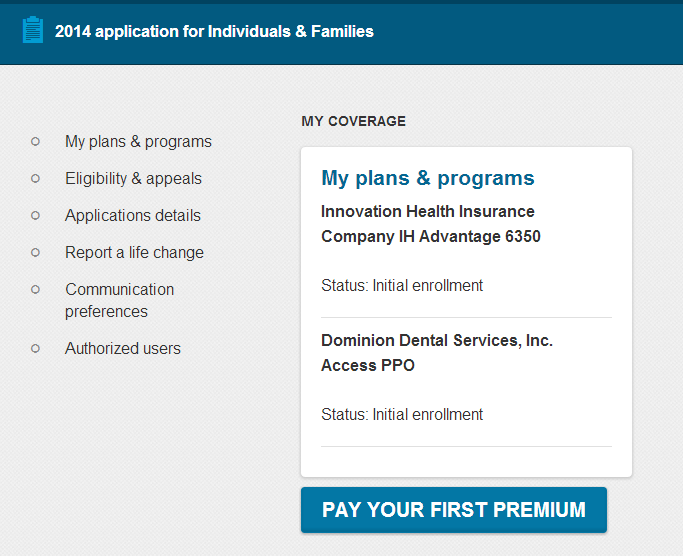Click bullet circle beside Applications details
683x556 pixels.
click(35, 216)
